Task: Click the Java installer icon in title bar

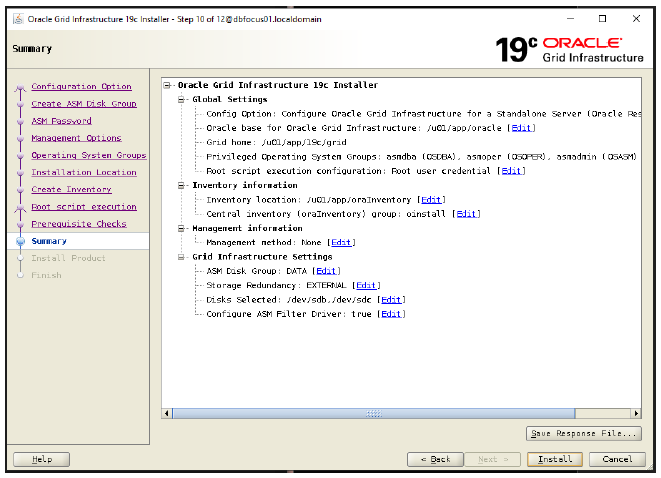Action: point(18,19)
